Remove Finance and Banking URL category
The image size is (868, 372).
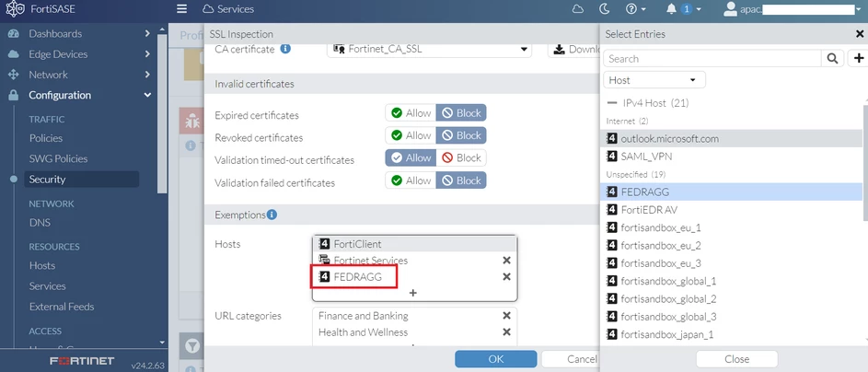(506, 316)
